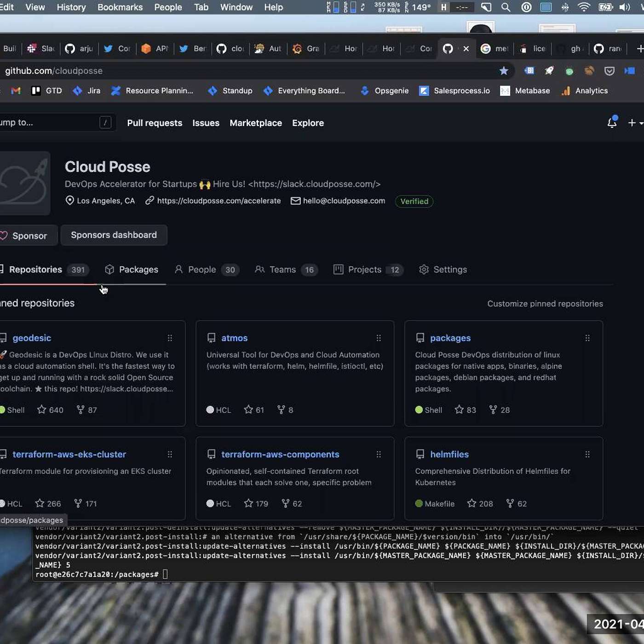Screen dimensions: 644x644
Task: Bookmark this page with the star icon
Action: [x=504, y=71]
